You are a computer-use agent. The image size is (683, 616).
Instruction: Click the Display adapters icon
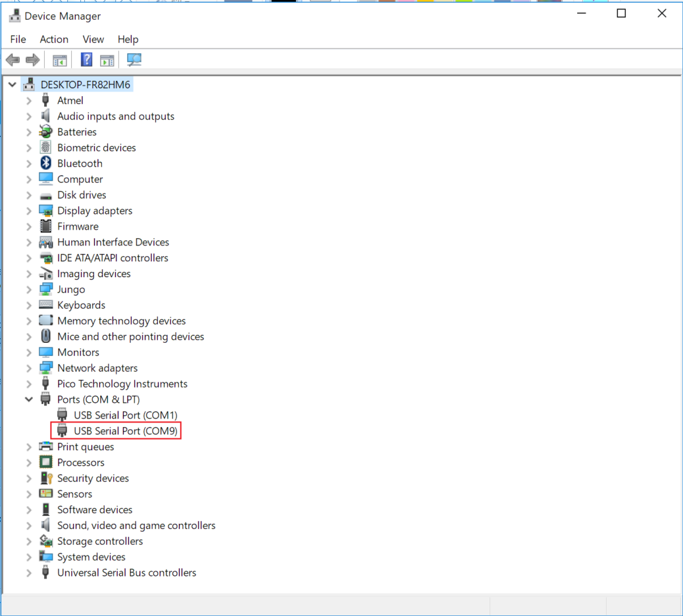45,211
